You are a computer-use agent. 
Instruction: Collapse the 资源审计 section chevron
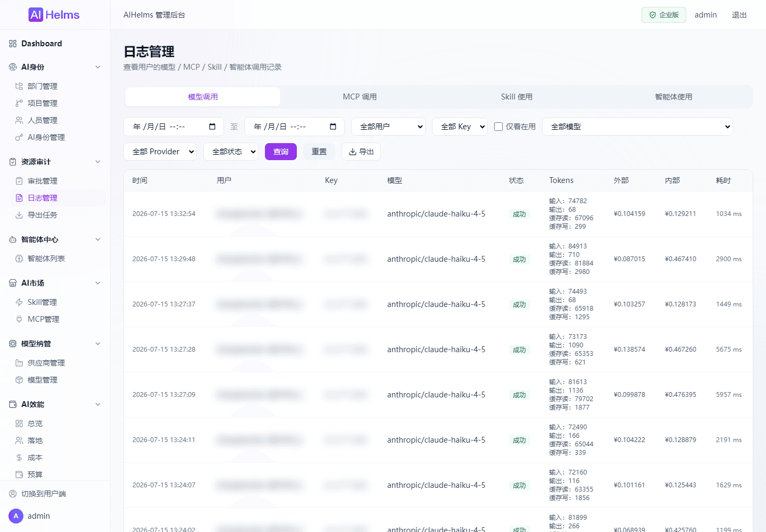click(x=98, y=162)
